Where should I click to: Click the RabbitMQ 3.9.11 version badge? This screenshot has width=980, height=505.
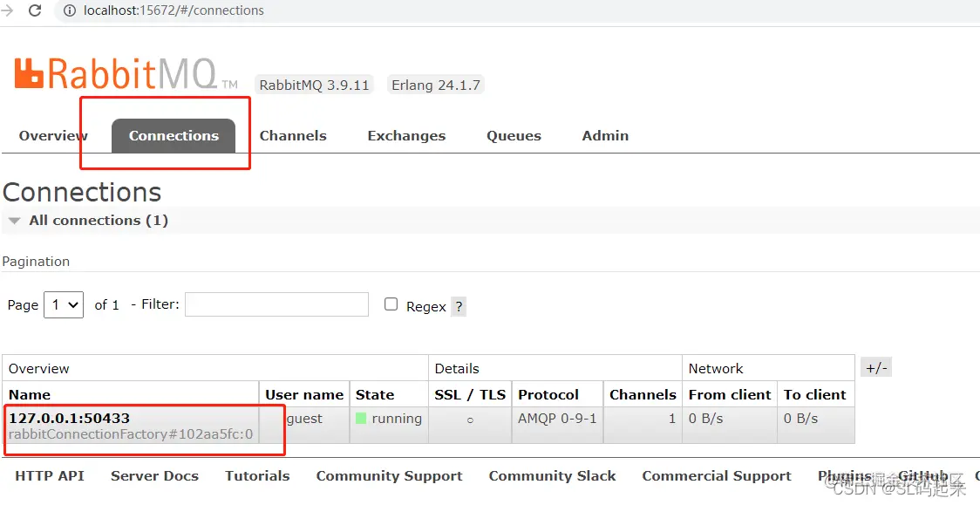pyautogui.click(x=314, y=85)
